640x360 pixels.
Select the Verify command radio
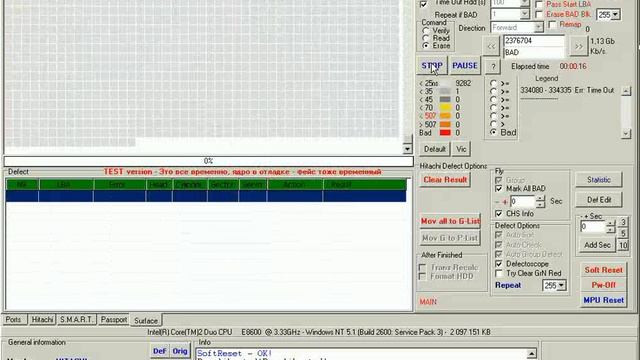click(x=426, y=31)
